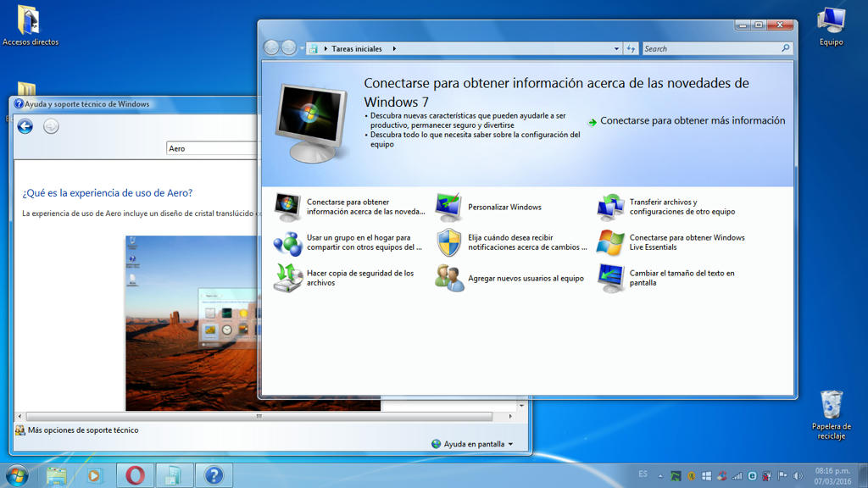Click the Aero desert screenshot image
The width and height of the screenshot is (868, 488).
click(192, 323)
